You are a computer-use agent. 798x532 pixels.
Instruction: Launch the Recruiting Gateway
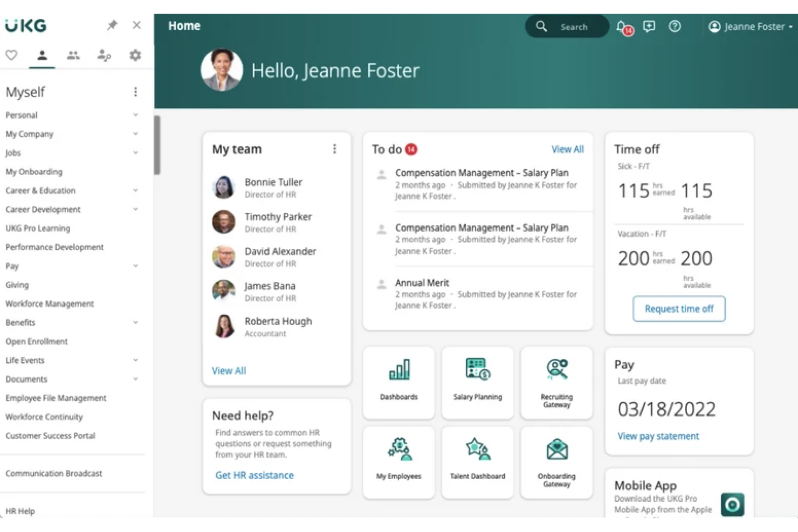click(x=556, y=382)
